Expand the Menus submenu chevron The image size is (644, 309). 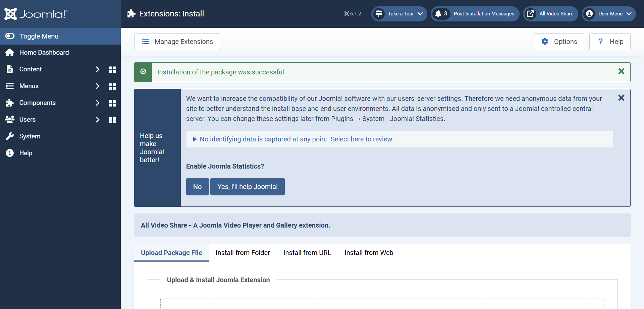coord(98,86)
